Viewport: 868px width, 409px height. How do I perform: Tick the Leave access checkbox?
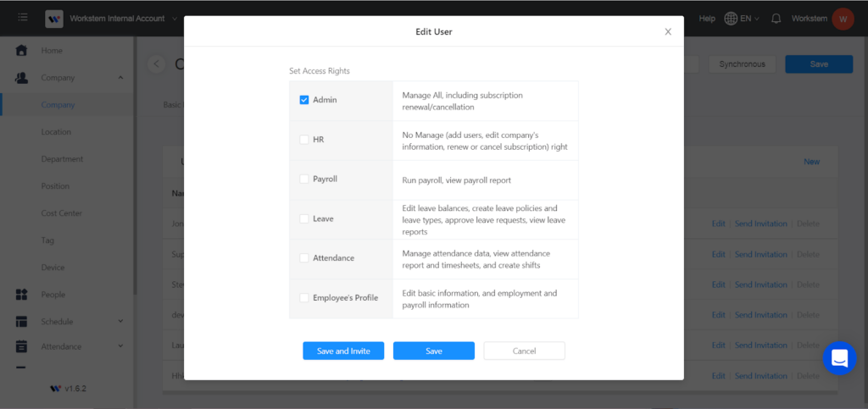click(304, 218)
